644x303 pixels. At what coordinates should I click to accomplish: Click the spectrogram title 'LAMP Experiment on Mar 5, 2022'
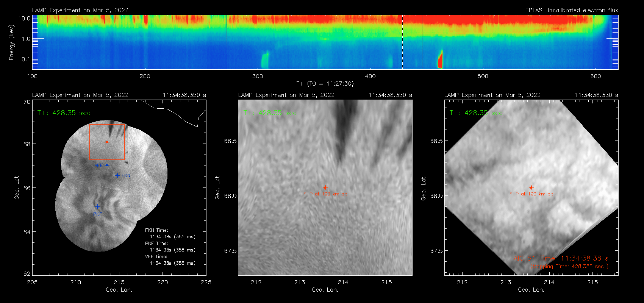point(80,10)
